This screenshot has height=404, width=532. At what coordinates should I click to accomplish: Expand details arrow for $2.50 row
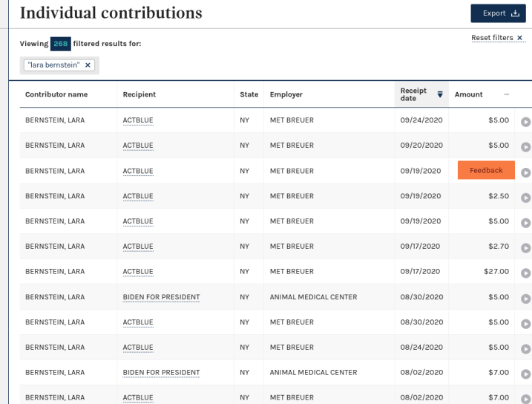(525, 198)
